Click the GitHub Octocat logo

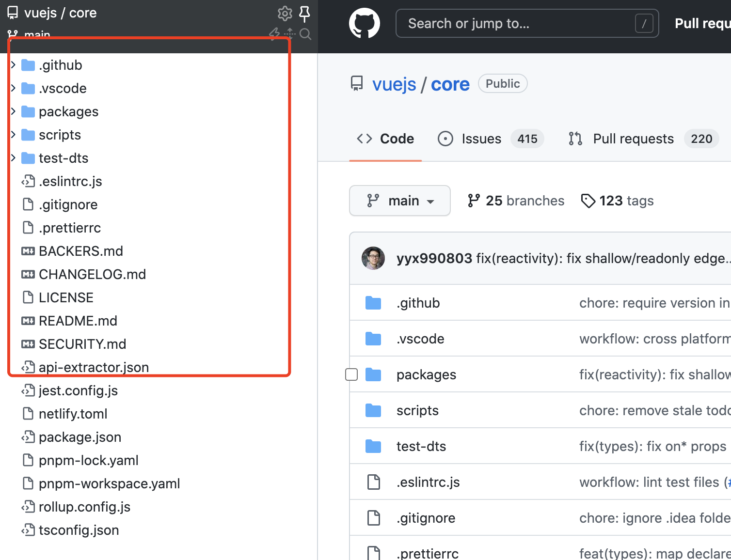pos(365,23)
